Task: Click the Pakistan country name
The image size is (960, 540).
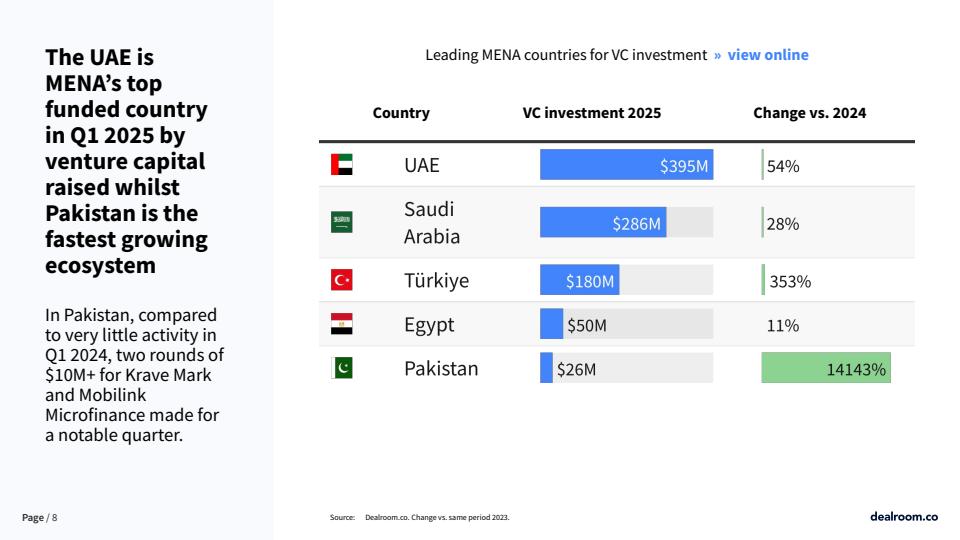Action: pos(441,368)
